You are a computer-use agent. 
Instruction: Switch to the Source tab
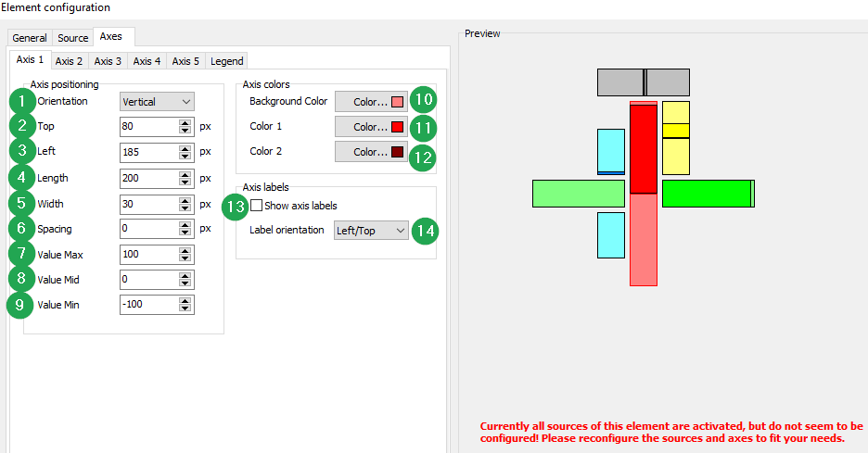pyautogui.click(x=73, y=38)
